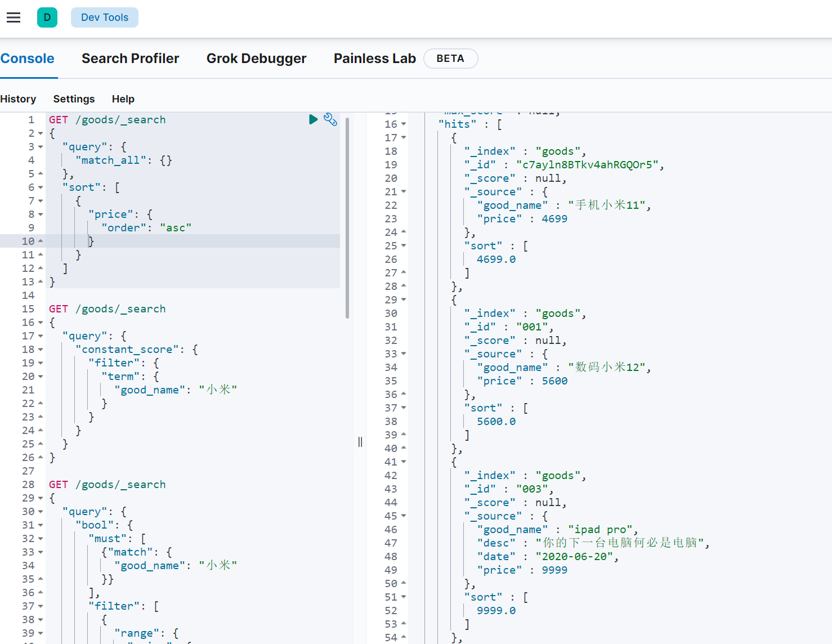Click the editor pane resize divider handle
Screen dimensions: 832x644
pos(360,442)
